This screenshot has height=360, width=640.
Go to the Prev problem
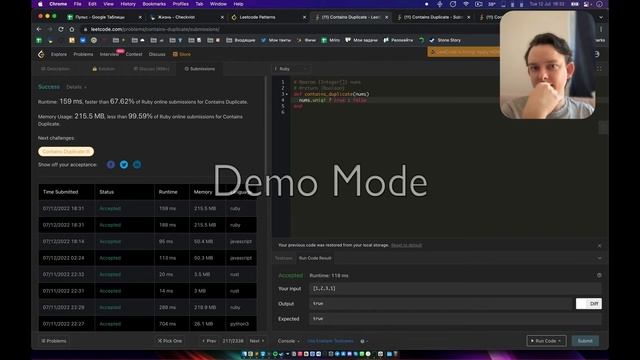[209, 341]
